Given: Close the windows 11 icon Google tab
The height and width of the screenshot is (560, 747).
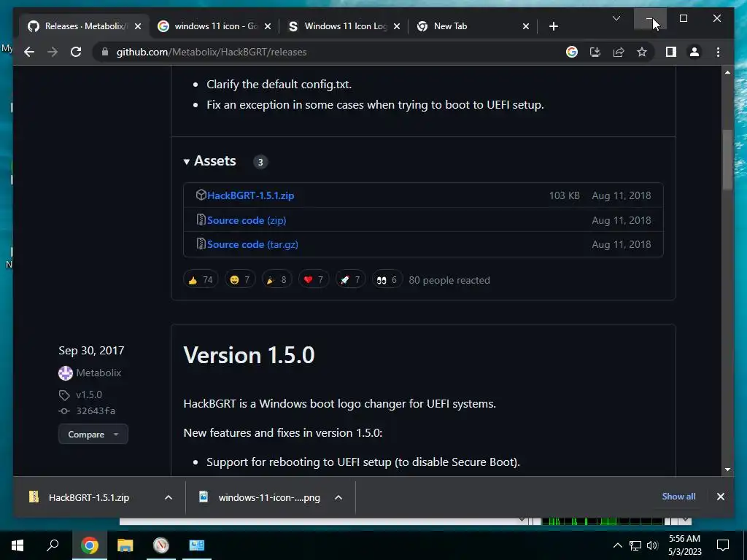Looking at the screenshot, I should click(x=267, y=26).
